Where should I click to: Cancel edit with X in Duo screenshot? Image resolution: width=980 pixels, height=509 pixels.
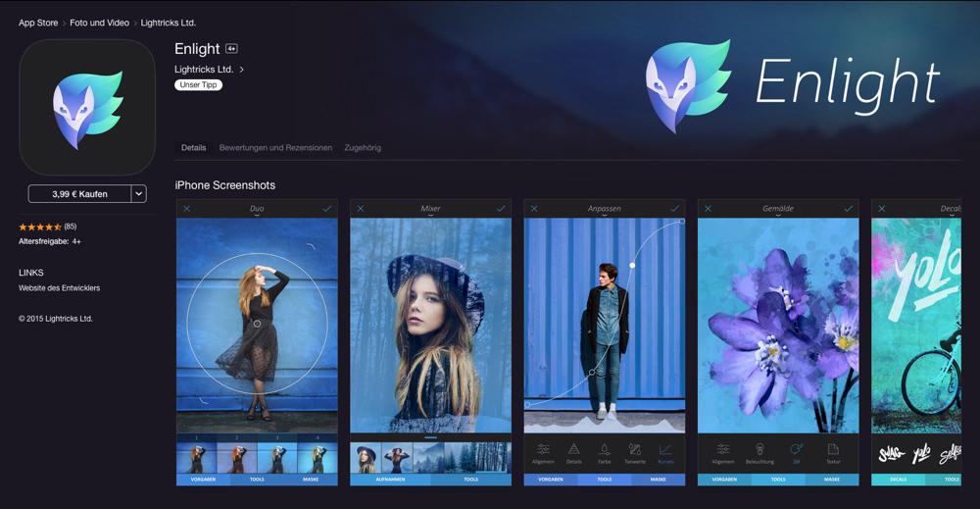click(x=187, y=209)
